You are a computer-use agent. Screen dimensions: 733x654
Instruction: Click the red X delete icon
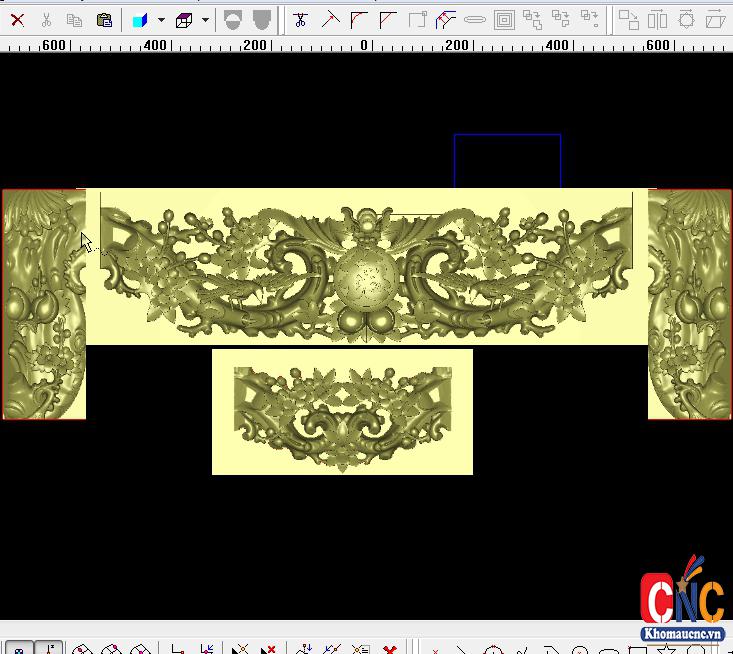[17, 19]
